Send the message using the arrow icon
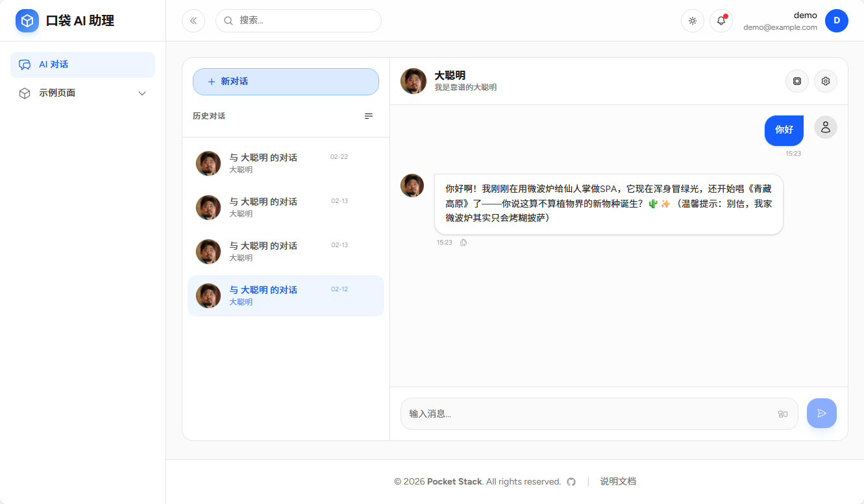The width and height of the screenshot is (864, 504). click(822, 413)
